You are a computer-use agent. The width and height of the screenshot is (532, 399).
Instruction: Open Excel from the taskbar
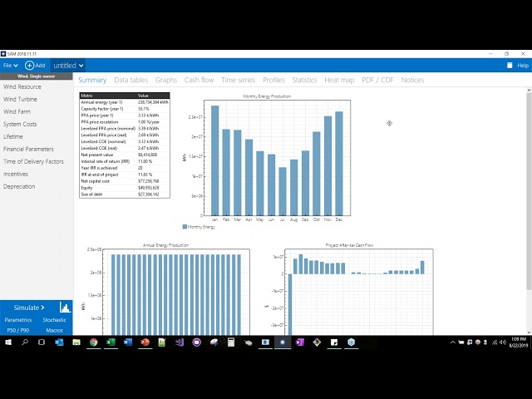click(x=111, y=342)
